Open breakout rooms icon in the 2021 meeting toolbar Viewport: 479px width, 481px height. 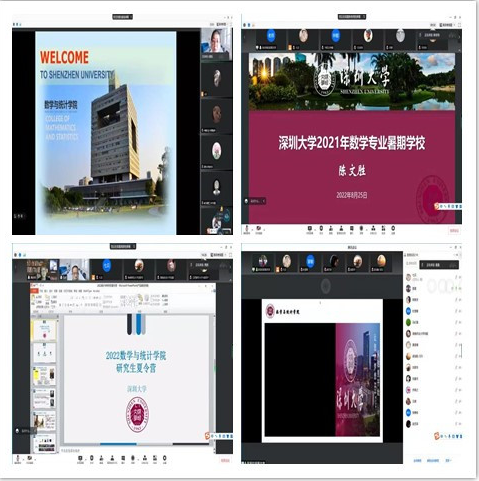pyautogui.click(x=373, y=229)
